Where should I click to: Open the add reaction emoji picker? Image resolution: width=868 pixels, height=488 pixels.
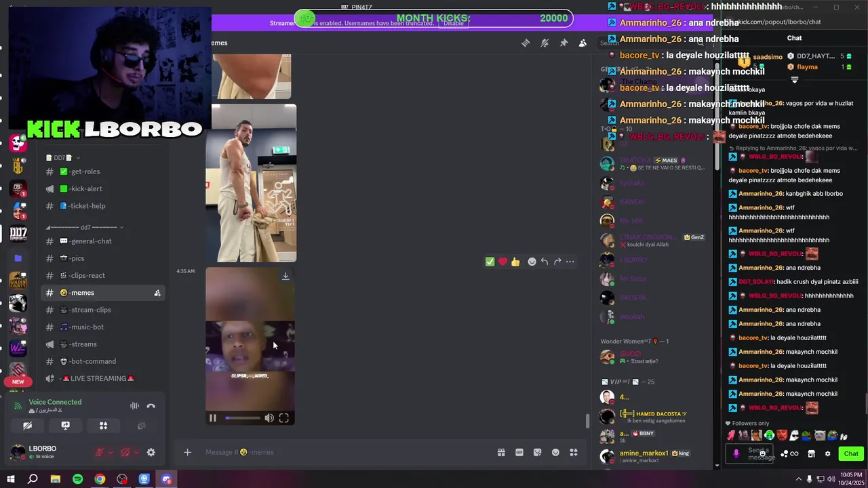532,262
